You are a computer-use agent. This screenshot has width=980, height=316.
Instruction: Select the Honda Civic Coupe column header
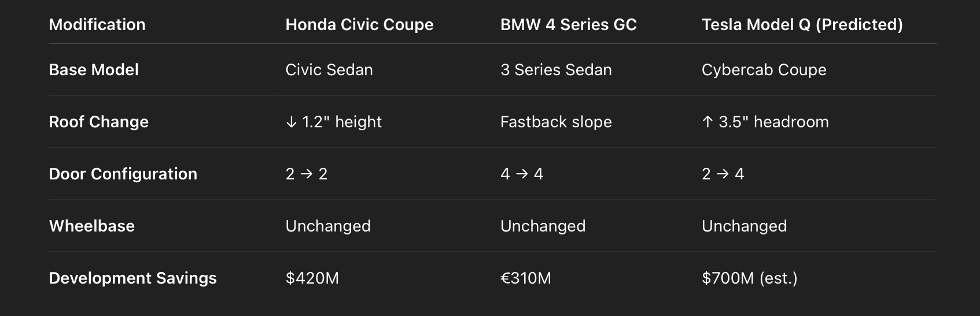click(x=359, y=24)
